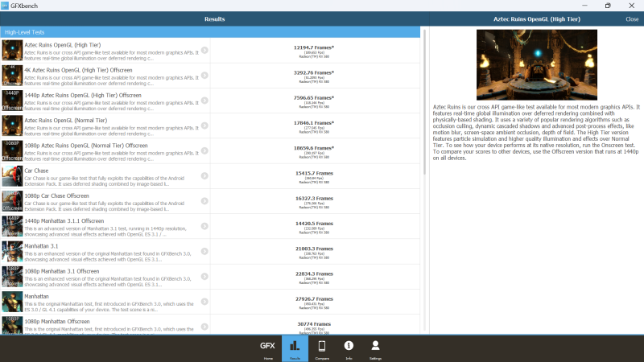Open the GFX Home tab
Screen dimensions: 644x362
267,348
